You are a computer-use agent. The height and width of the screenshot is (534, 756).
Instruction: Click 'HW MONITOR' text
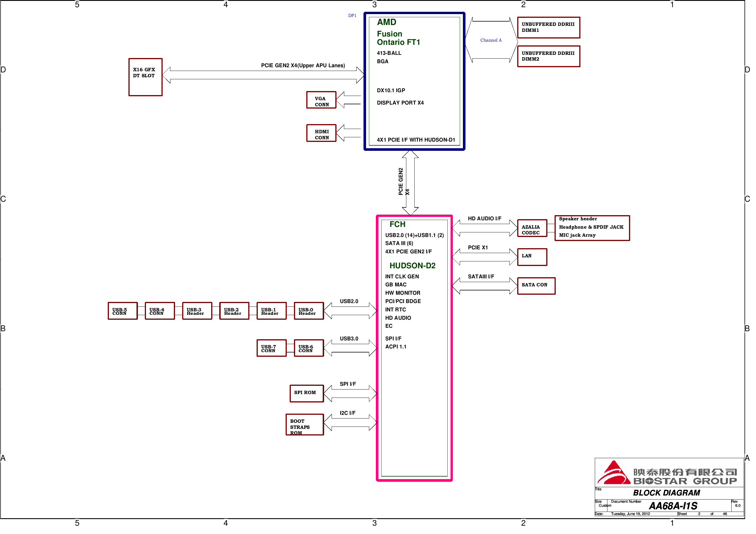(x=403, y=293)
